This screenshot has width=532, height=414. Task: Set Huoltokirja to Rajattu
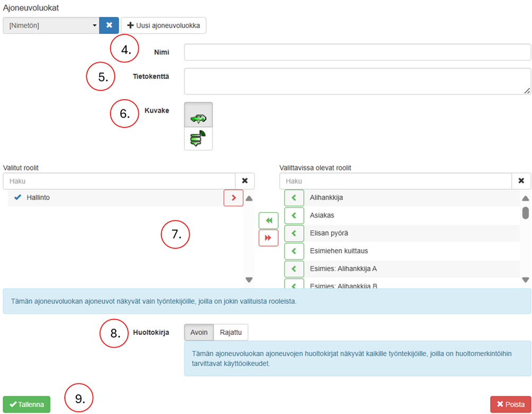[x=231, y=332]
